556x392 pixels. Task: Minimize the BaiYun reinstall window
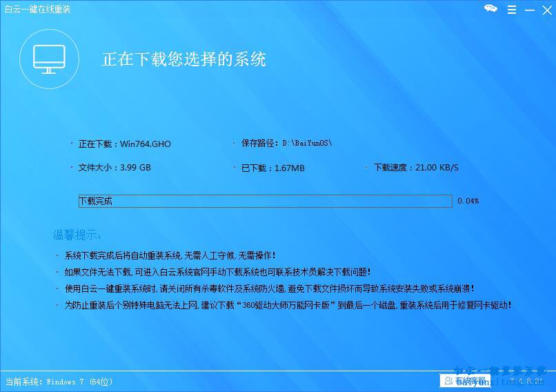[x=528, y=9]
